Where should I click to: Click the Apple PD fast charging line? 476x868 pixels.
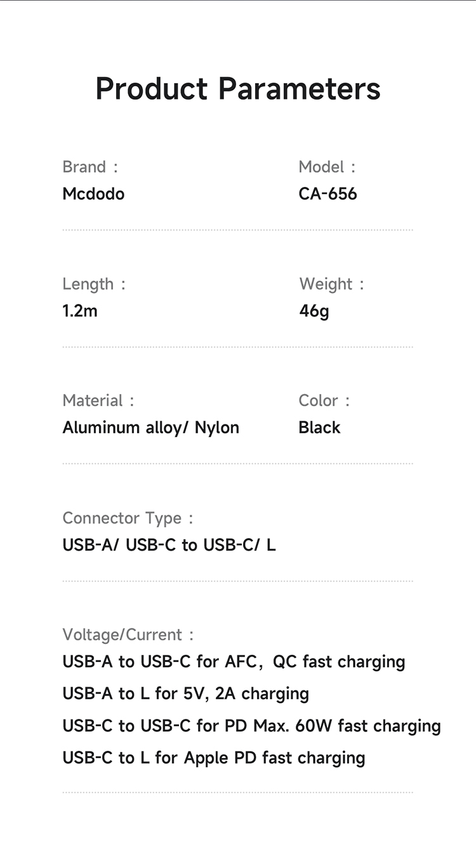click(213, 758)
